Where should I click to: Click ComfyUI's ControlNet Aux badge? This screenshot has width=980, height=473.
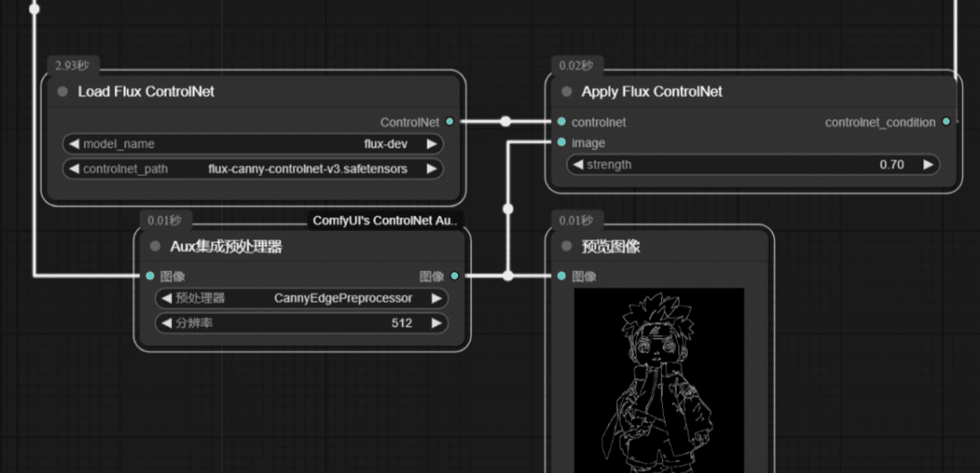(385, 220)
